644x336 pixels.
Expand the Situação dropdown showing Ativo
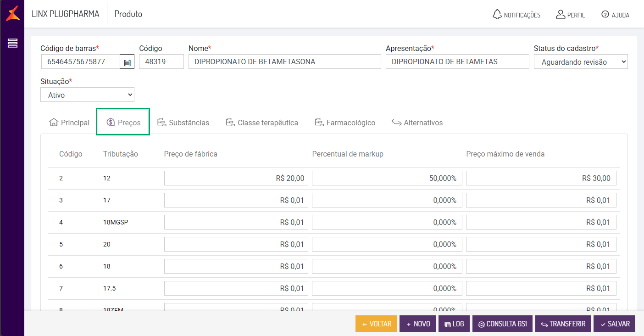point(87,95)
